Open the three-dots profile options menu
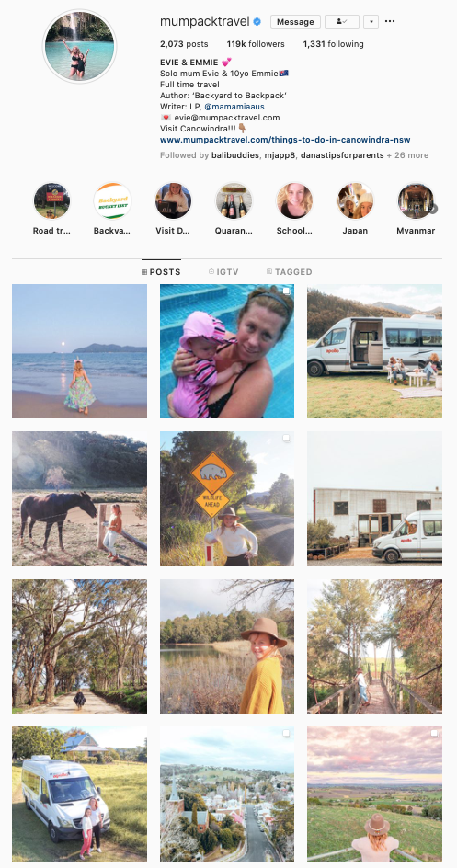457x868 pixels. click(390, 21)
